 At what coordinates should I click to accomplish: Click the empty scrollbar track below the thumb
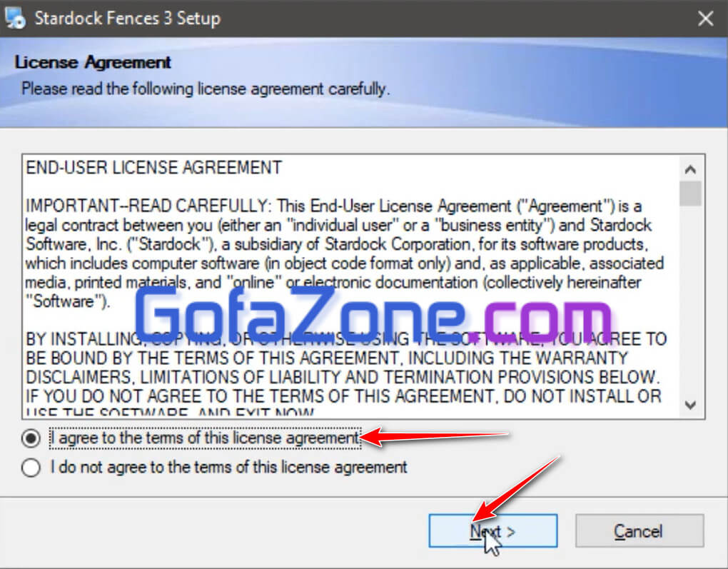tap(690, 299)
